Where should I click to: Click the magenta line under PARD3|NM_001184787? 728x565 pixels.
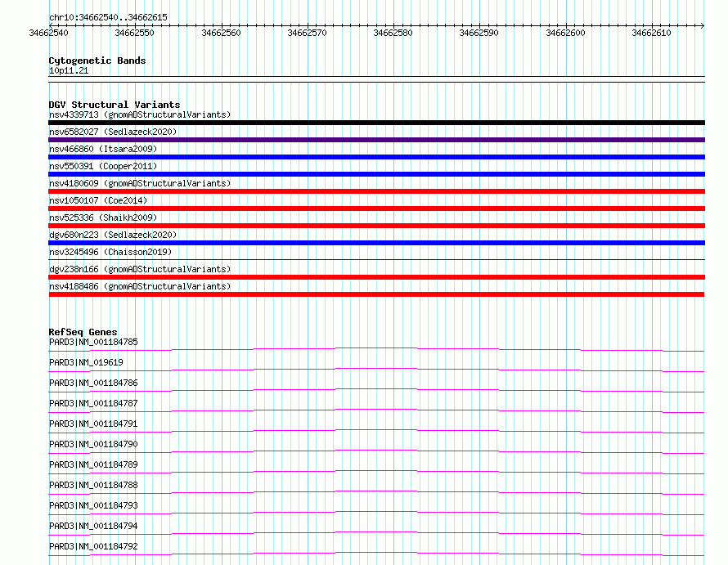tap(376, 410)
